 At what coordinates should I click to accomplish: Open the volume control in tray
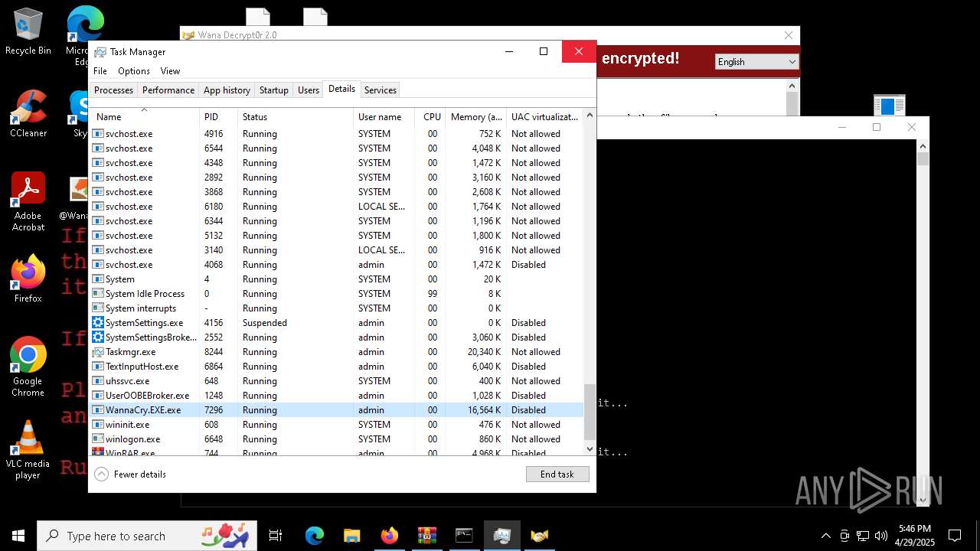881,536
